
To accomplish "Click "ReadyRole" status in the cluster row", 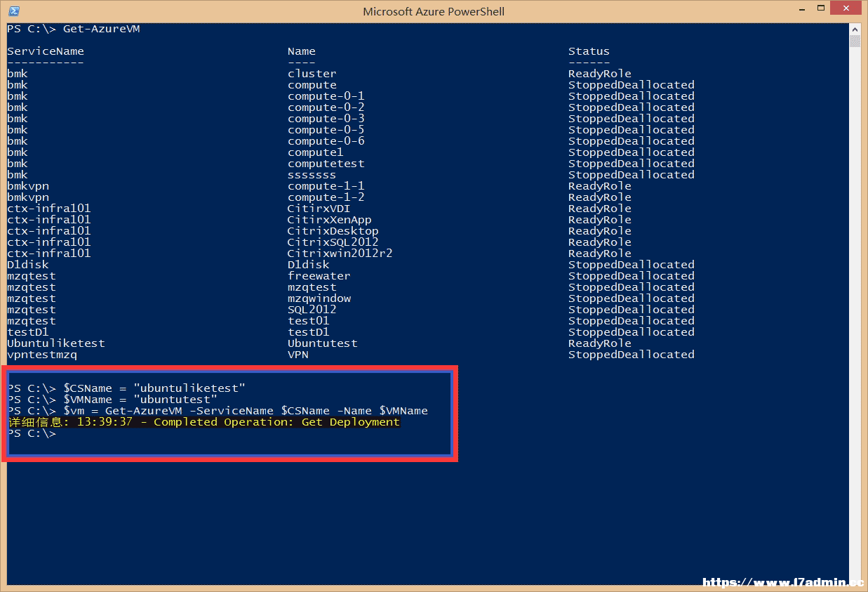I will pyautogui.click(x=600, y=74).
